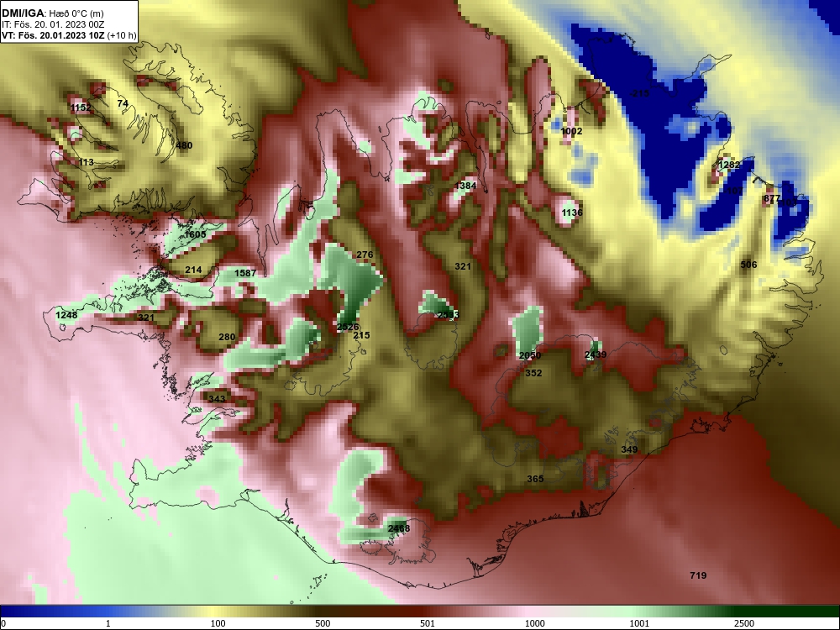This screenshot has height=630, width=840.
Task: Click the 215 value directly under 2526
Action: 361,335
